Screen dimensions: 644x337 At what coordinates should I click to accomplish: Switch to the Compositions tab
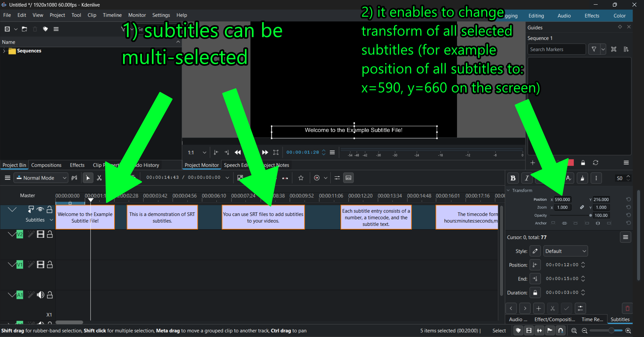pyautogui.click(x=46, y=165)
